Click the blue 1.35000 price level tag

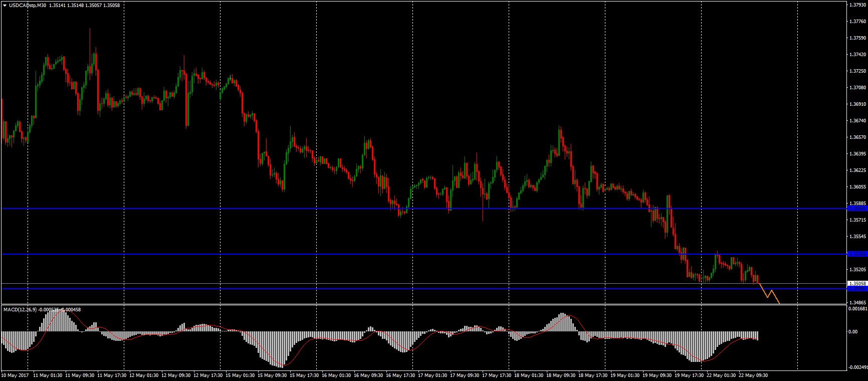click(857, 289)
